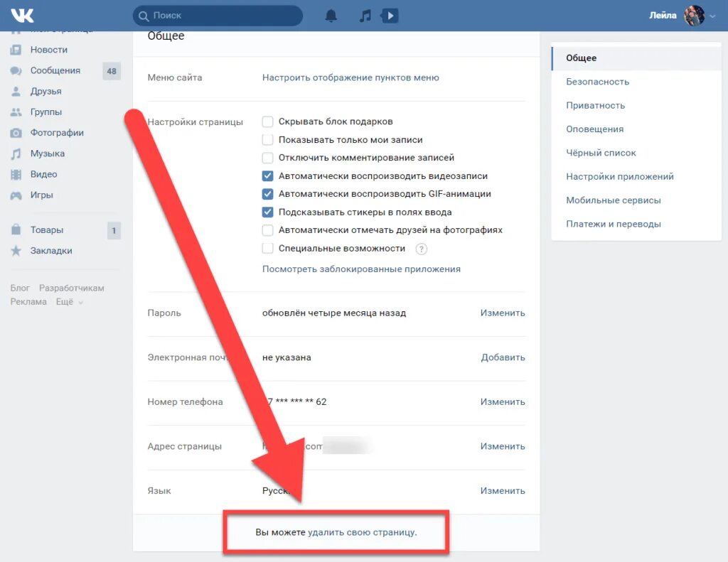Screen dimensions: 728x562
Task: Click the Игры gamepad icon
Action: click(x=16, y=195)
